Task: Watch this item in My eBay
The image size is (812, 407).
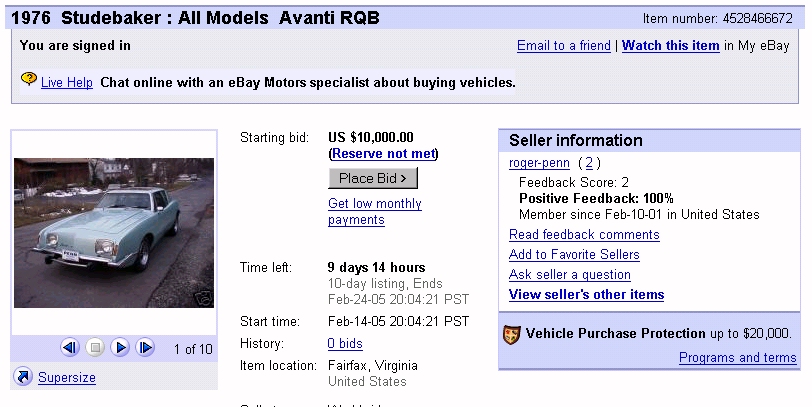Action: tap(670, 46)
